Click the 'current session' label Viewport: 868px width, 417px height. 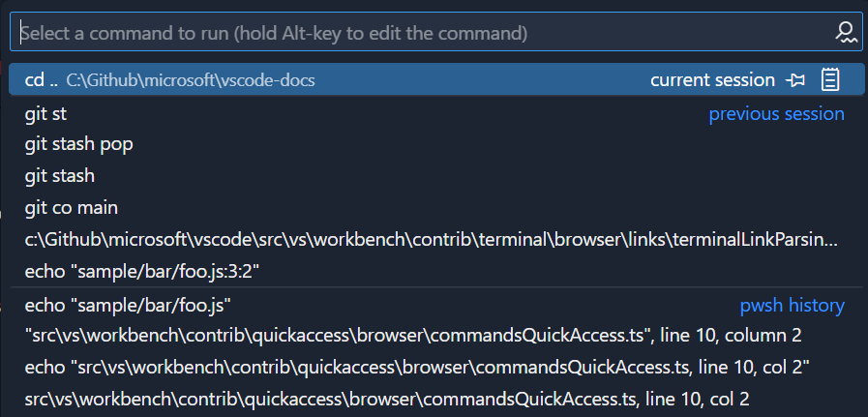coord(712,80)
